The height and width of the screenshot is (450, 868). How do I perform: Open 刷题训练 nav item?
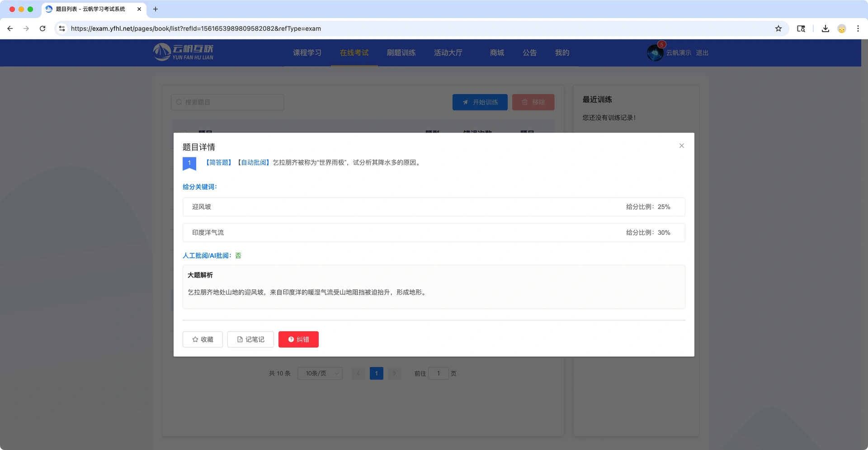pos(401,53)
